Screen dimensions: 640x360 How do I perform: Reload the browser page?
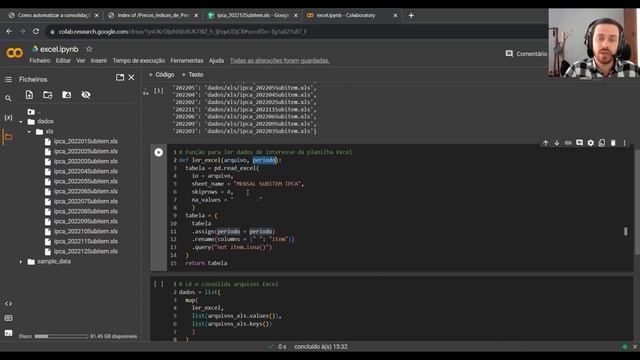(x=36, y=31)
